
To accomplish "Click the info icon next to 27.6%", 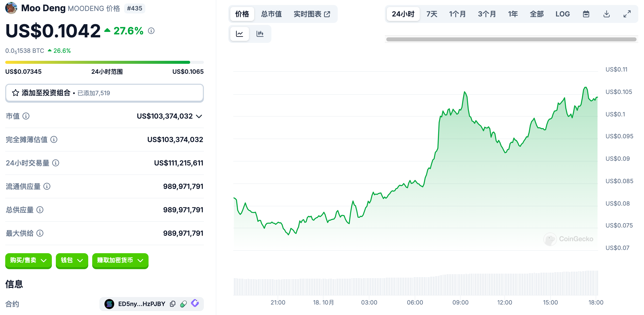I will click(151, 31).
